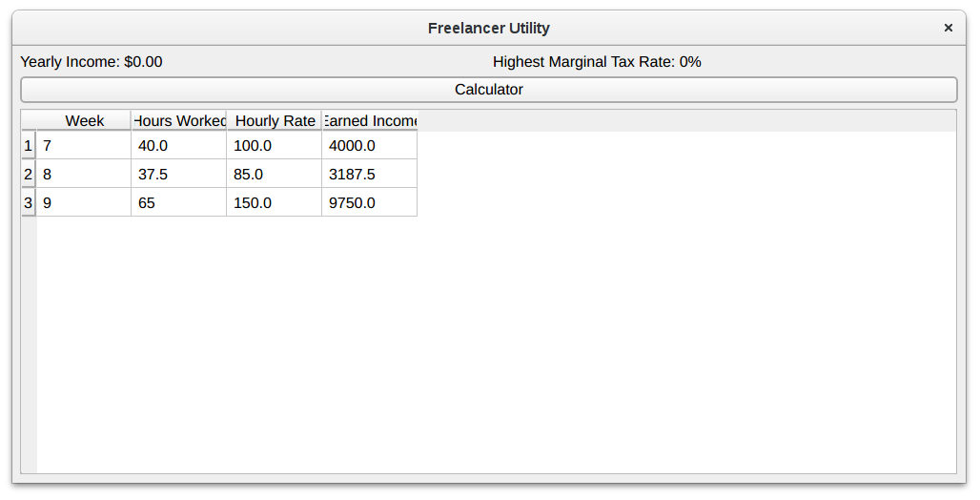Click the Hours Worked cell showing 65
Image resolution: width=980 pixels, height=500 pixels.
[179, 203]
